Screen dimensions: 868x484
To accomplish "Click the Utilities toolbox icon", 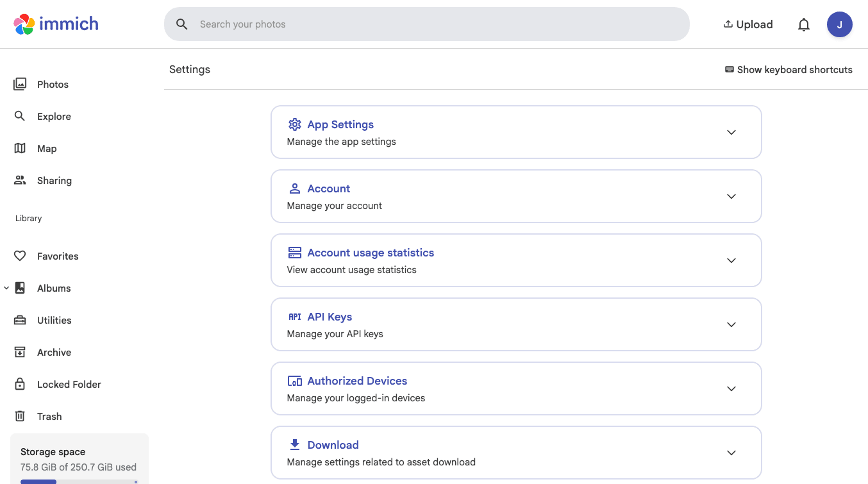I will coord(20,320).
